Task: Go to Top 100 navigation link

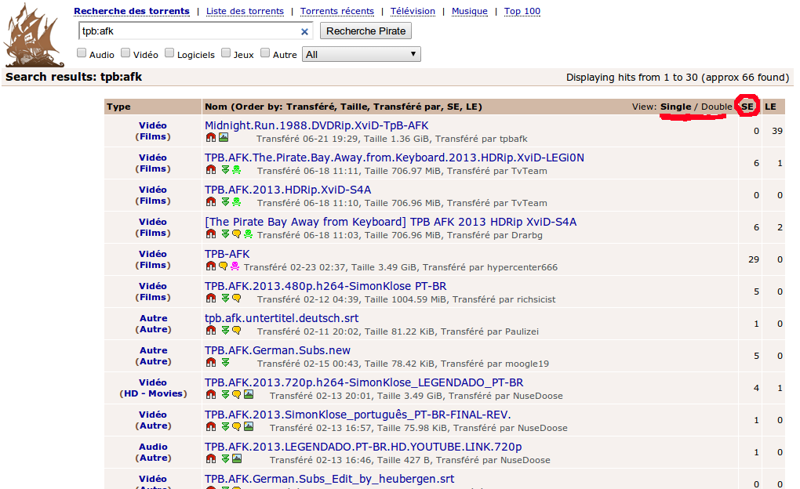Action: [x=522, y=12]
